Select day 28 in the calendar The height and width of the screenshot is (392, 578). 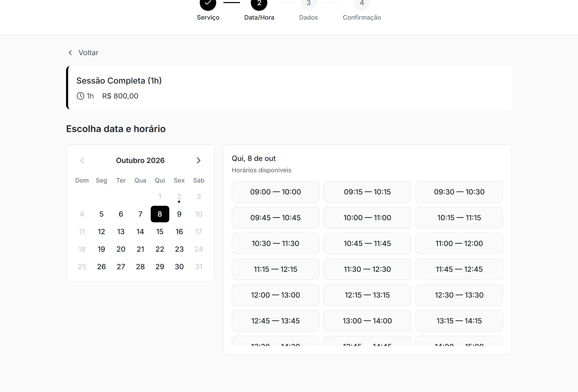140,267
